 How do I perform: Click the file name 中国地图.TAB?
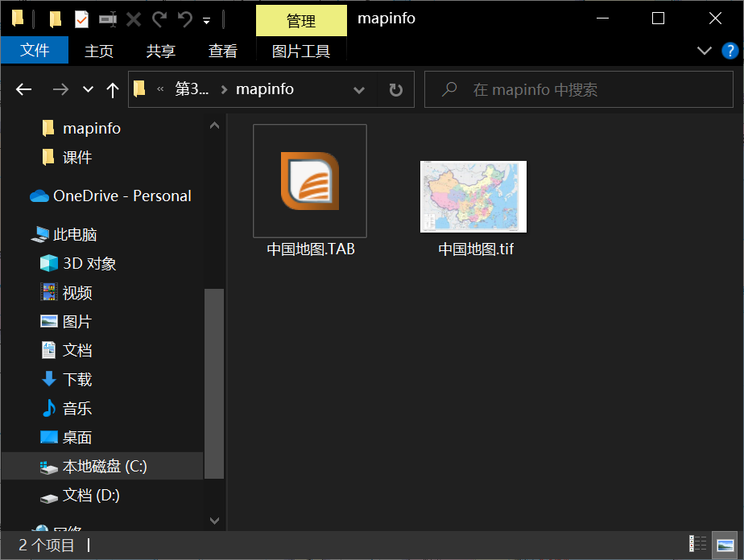[x=311, y=249]
